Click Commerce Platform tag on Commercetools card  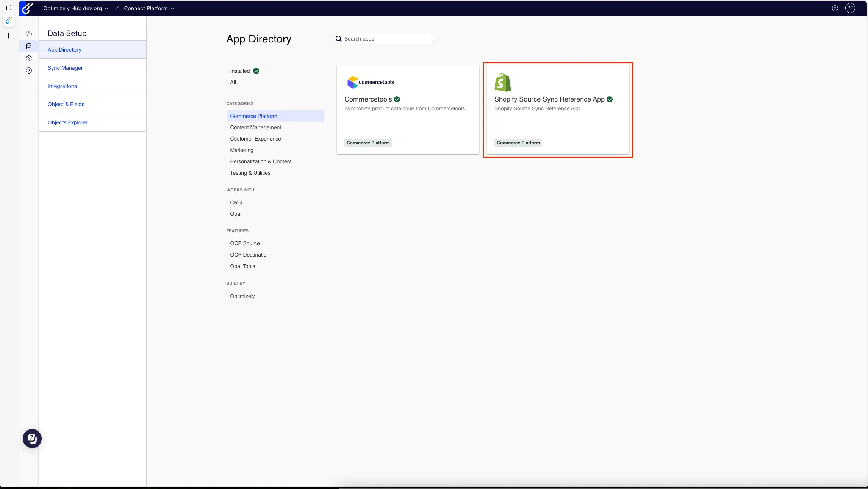point(368,143)
